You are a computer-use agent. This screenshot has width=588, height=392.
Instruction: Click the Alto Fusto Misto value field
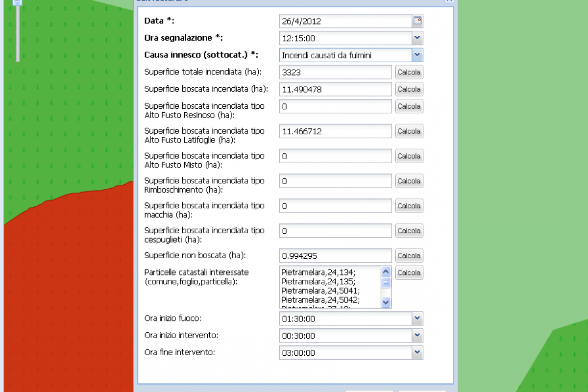click(336, 156)
